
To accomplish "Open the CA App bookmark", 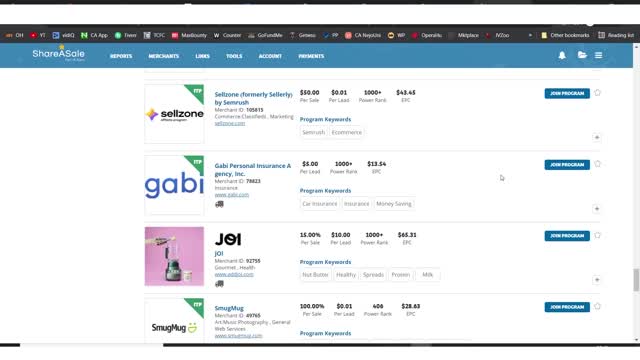I will click(95, 36).
